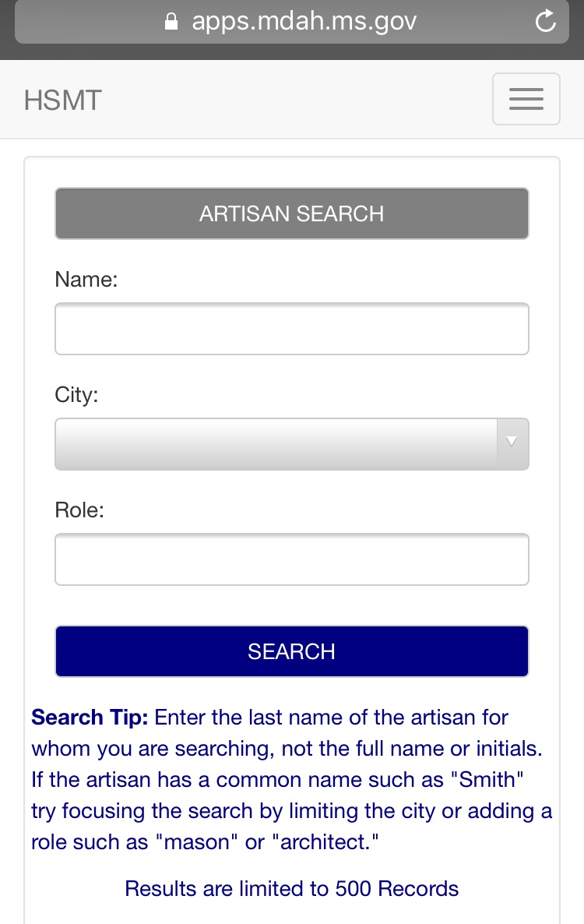Open the hamburger navigation menu

coord(526,99)
